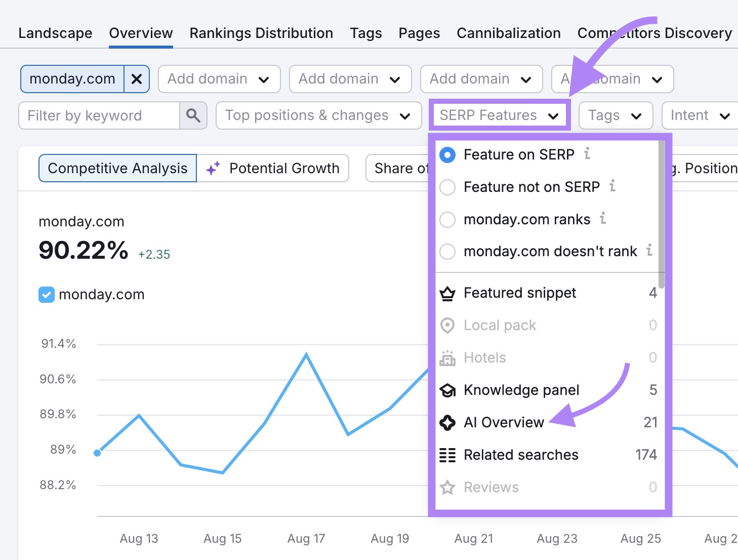Select the Feature not on SERP option
This screenshot has height=560, width=738.
click(x=447, y=187)
